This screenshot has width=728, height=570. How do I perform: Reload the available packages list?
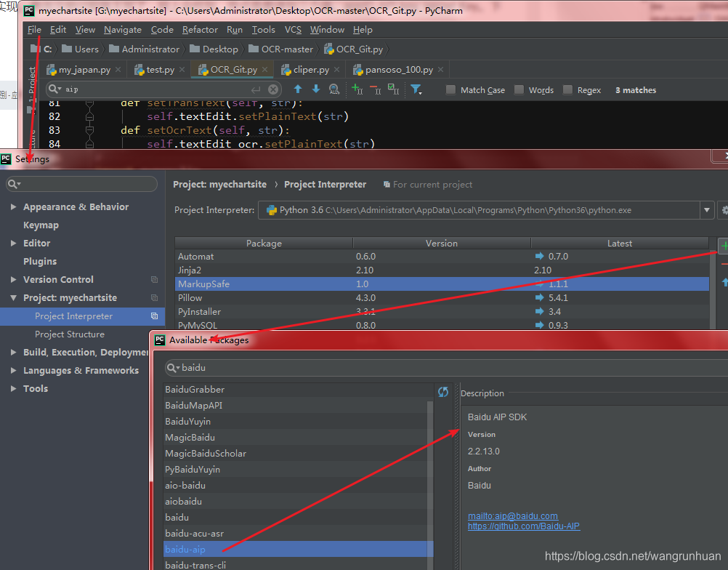click(443, 392)
